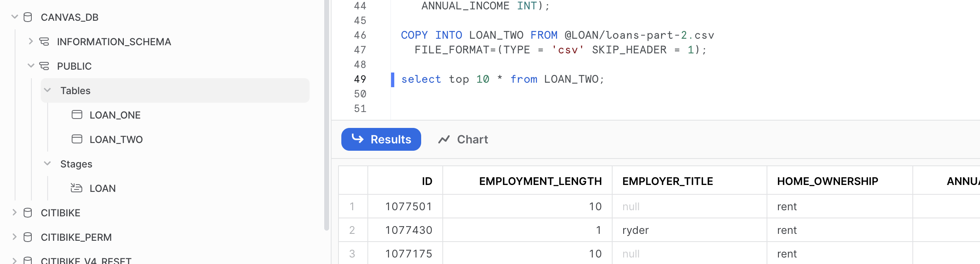Viewport: 980px width, 264px height.
Task: Switch to the Results tab
Action: point(381,139)
